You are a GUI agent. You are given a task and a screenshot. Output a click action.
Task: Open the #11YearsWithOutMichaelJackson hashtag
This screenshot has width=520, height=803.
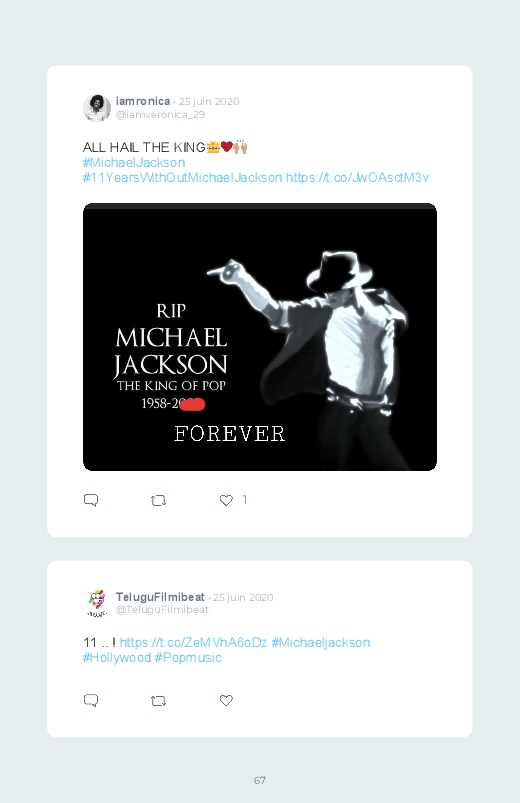point(182,177)
